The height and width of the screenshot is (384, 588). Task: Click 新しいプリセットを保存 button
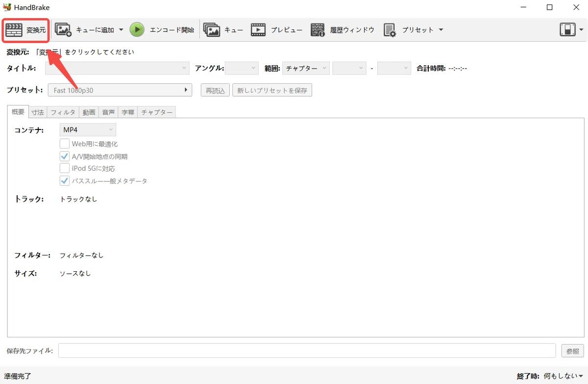[272, 90]
